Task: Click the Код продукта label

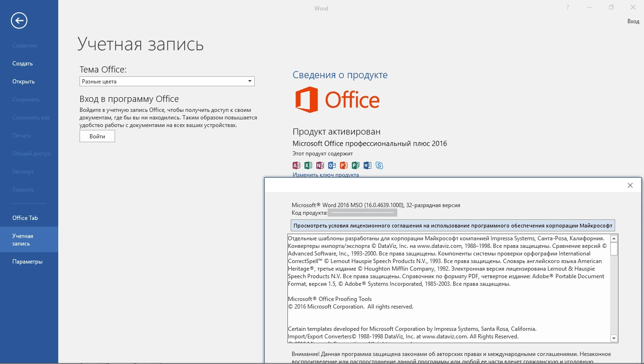Action: coord(309,213)
